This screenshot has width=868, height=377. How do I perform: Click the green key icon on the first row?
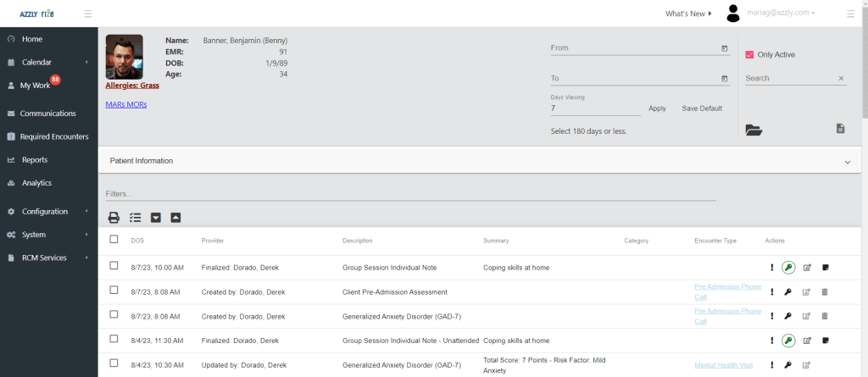pos(788,268)
